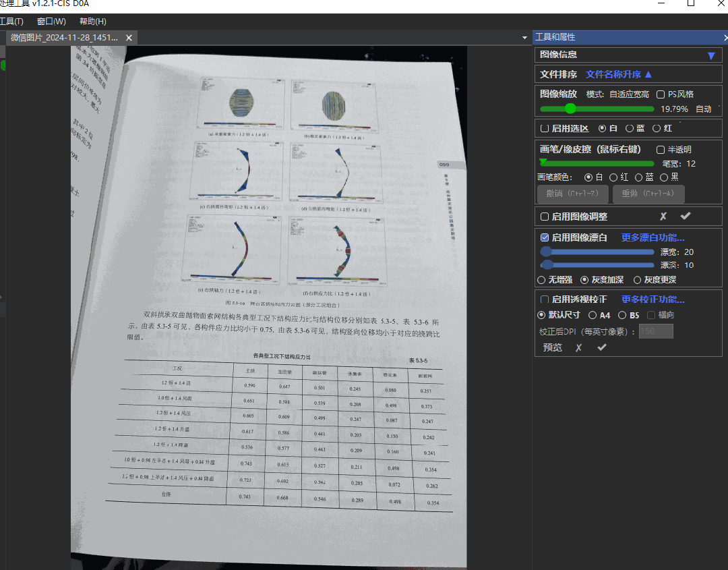Choose 白 brush color radio
The width and height of the screenshot is (728, 570).
(588, 177)
